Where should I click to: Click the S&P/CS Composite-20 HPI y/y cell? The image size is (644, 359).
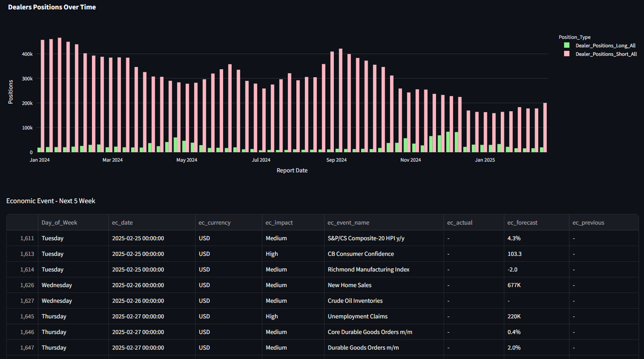[x=383, y=238]
